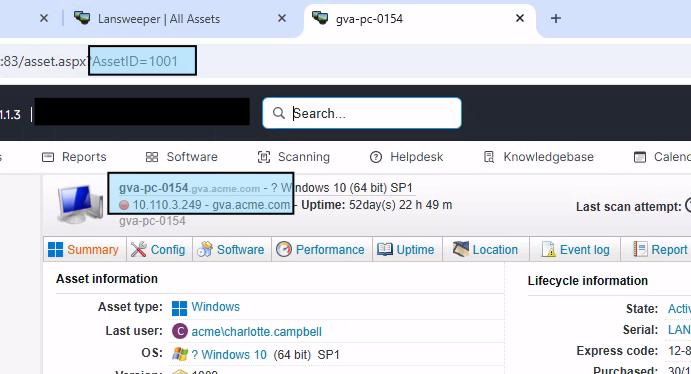Click the Helpdesk question mark icon
The height and width of the screenshot is (374, 691).
coord(375,157)
